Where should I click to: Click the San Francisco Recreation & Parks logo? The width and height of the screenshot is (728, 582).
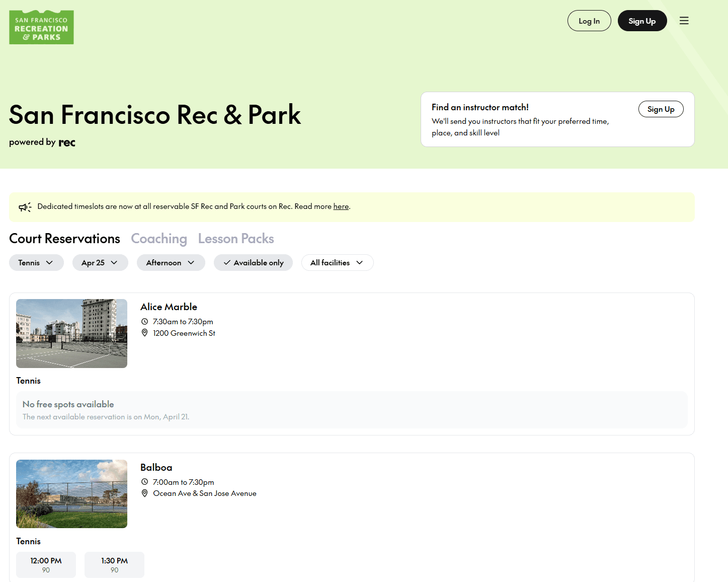pyautogui.click(x=41, y=27)
